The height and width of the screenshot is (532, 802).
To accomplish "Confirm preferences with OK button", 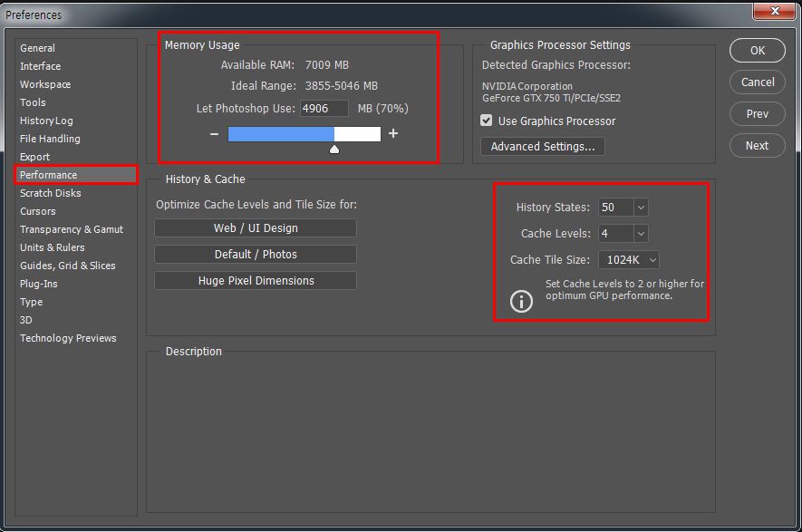I will (x=758, y=50).
